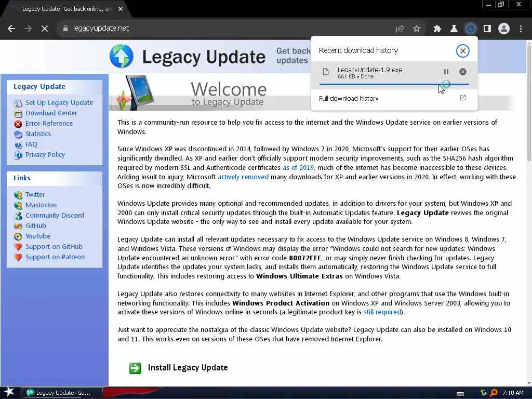Click the Privacy Policy info icon
This screenshot has width=532, height=399.
(x=18, y=155)
